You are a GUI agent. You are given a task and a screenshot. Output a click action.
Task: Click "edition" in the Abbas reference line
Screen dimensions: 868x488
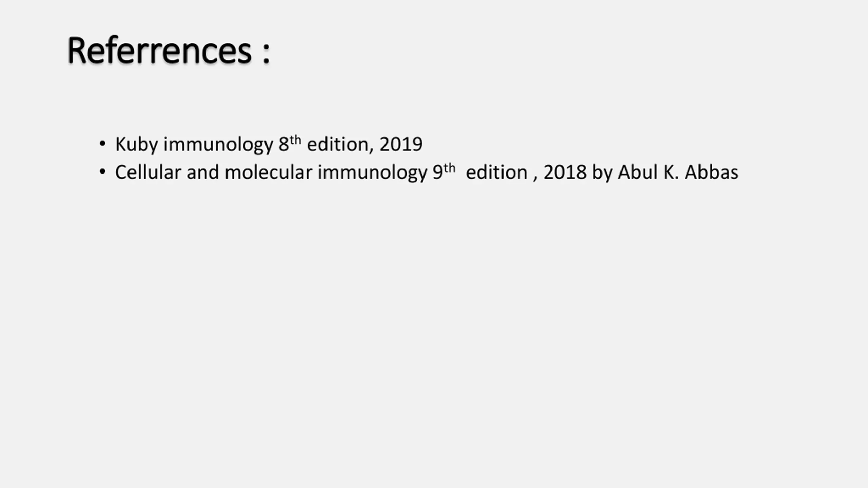click(496, 172)
